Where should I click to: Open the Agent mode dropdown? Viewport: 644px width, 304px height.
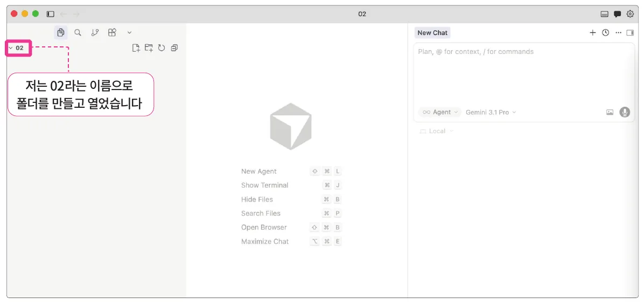440,112
